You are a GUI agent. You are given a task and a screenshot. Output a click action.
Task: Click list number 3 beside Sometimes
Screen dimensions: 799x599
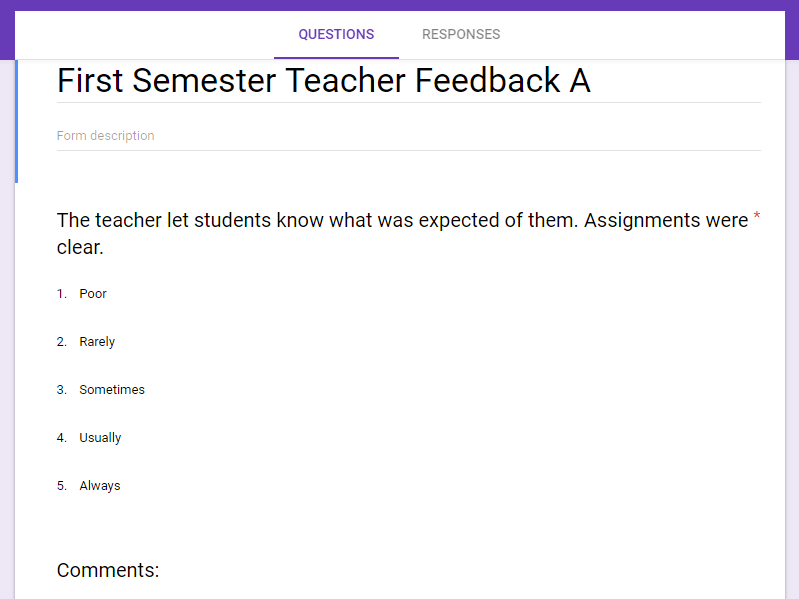click(x=62, y=390)
